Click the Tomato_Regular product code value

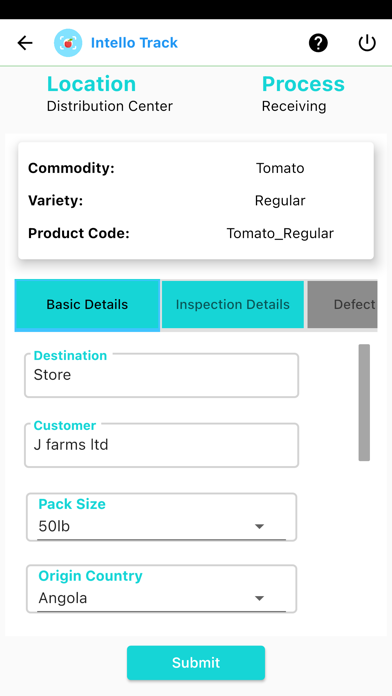point(280,233)
